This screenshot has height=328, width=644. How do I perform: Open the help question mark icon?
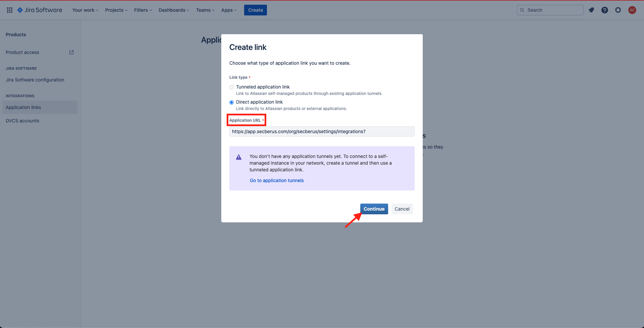click(605, 10)
